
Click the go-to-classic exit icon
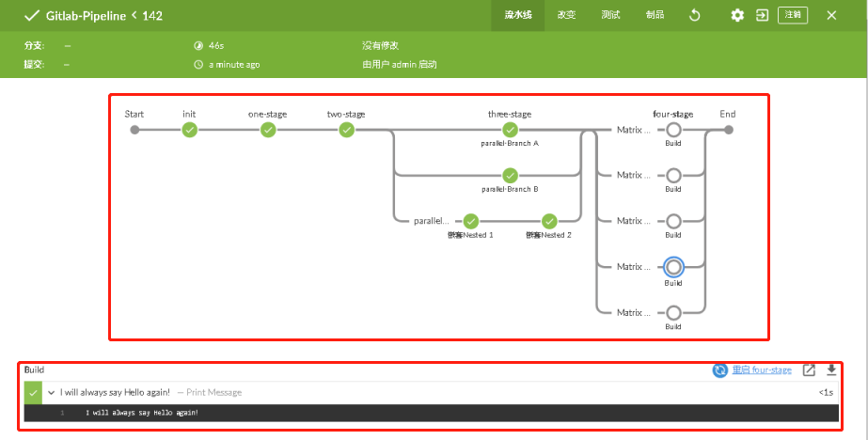[763, 15]
